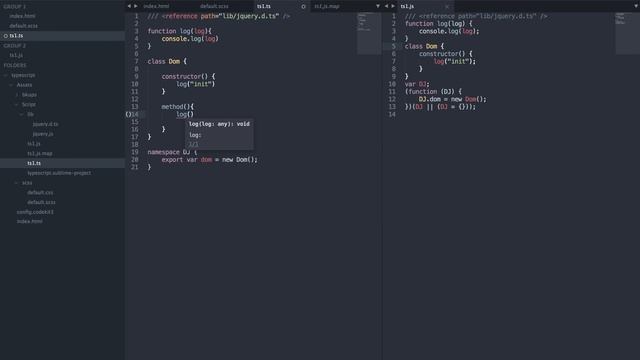Go to next tab in right pane
Viewport: 640px width, 360px height.
(x=393, y=6)
